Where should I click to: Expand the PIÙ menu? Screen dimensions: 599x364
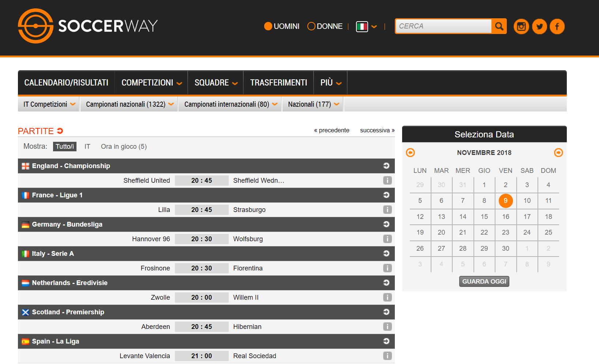tap(331, 83)
